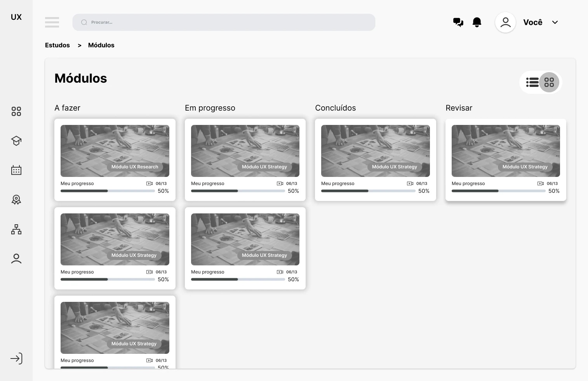The image size is (588, 381).
Task: Open the profile person icon in sidebar
Action: pyautogui.click(x=16, y=258)
